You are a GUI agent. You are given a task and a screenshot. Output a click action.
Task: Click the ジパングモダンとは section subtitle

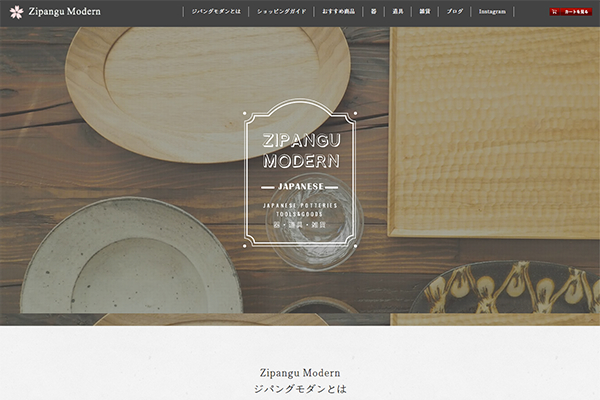[300, 389]
